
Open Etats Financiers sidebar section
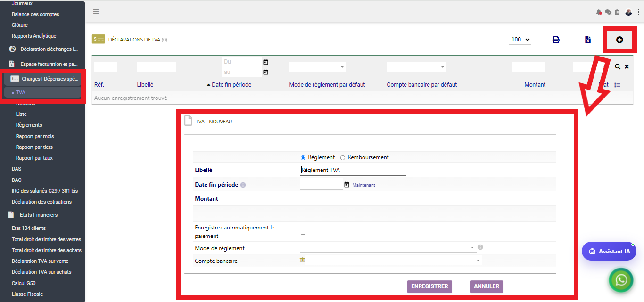click(x=33, y=215)
